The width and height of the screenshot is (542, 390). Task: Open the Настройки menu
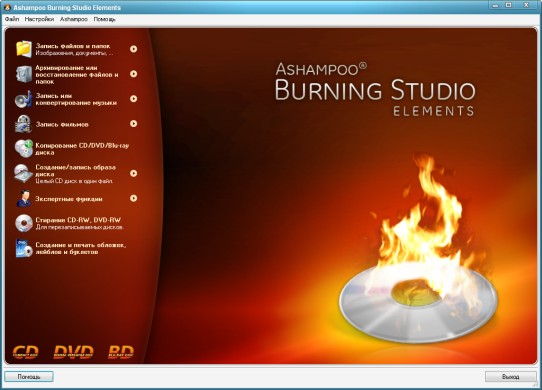pyautogui.click(x=39, y=19)
